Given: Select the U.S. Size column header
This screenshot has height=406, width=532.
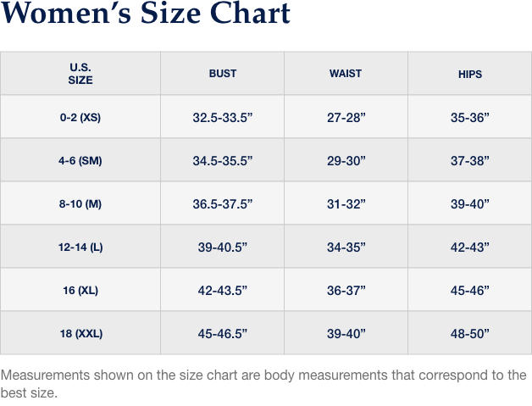Looking at the screenshot, I should [80, 74].
